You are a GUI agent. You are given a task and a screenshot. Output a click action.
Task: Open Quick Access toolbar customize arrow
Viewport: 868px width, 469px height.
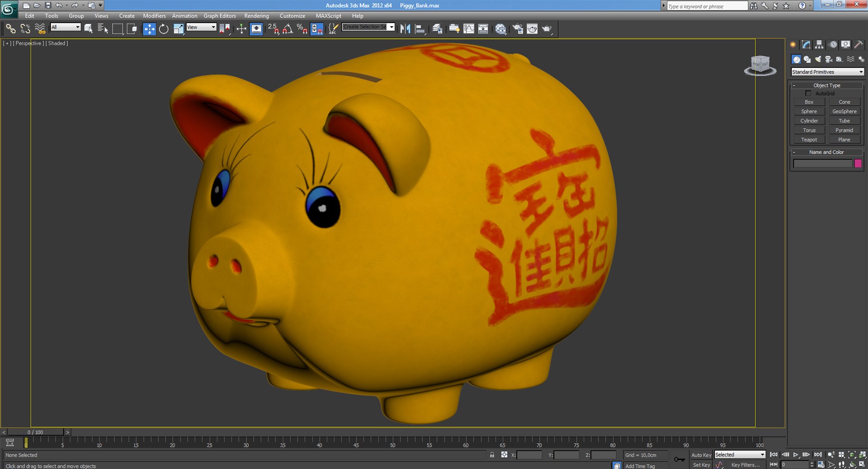pos(100,5)
